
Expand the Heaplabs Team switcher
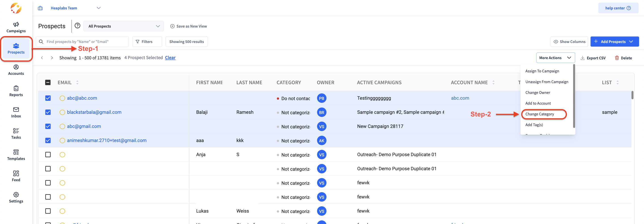[x=98, y=8]
